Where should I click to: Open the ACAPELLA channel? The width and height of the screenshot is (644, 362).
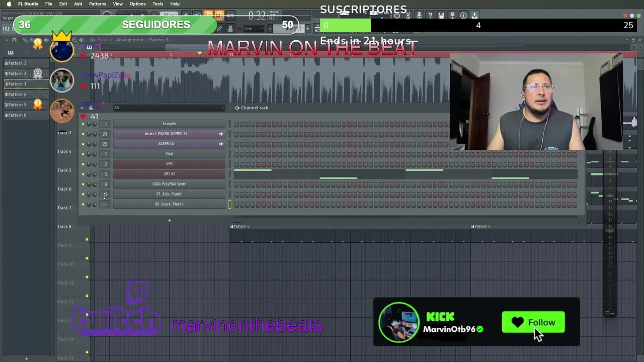pyautogui.click(x=169, y=144)
